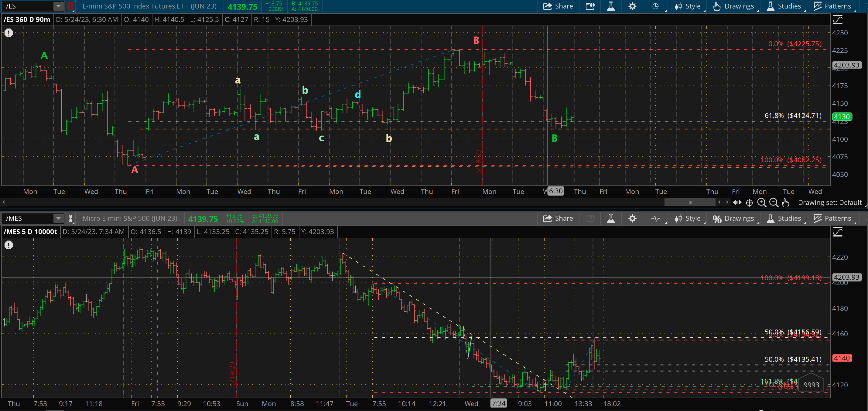868x411 pixels.
Task: Toggle the top chart price axis scale icon
Action: (838, 20)
